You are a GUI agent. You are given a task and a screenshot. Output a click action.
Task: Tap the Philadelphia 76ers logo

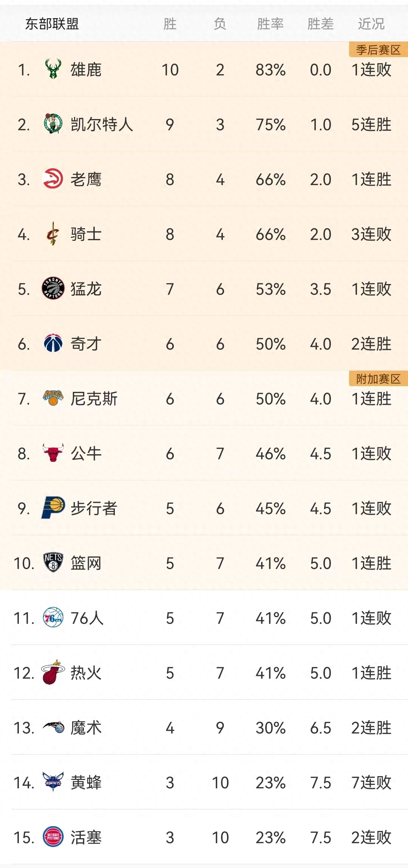pos(53,618)
